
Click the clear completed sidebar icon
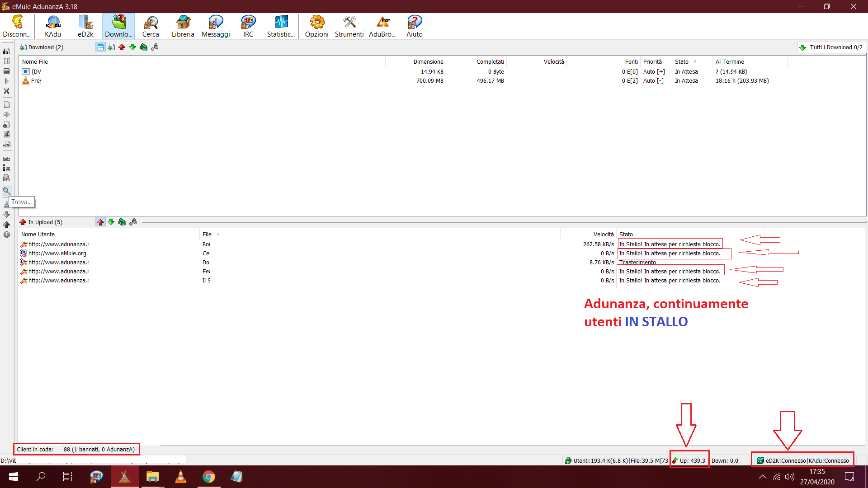click(6, 168)
